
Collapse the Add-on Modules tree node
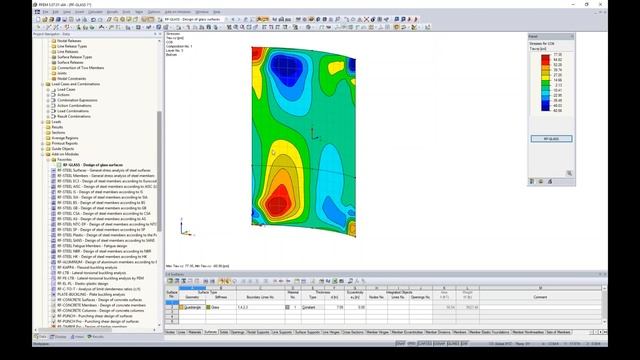pos(42,154)
